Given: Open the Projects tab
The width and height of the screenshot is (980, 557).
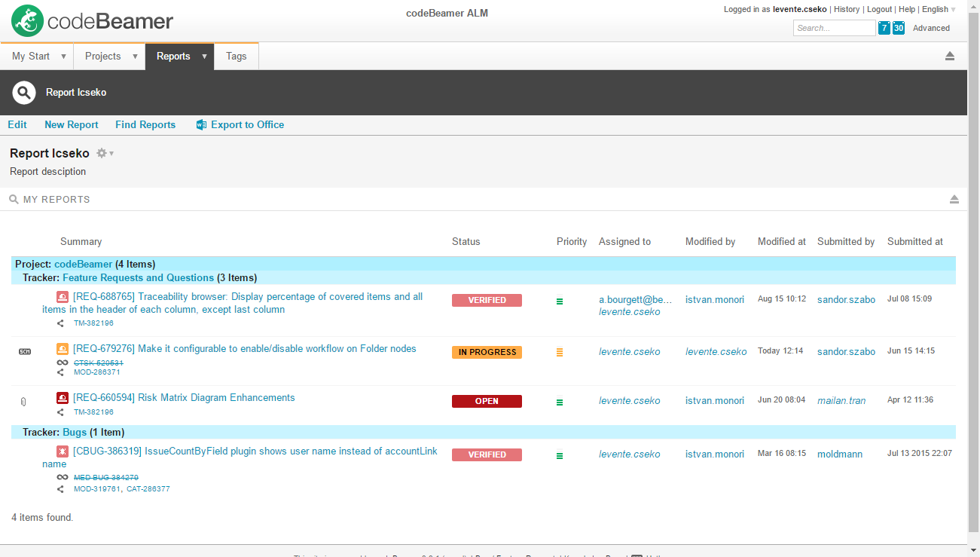Looking at the screenshot, I should pyautogui.click(x=103, y=57).
